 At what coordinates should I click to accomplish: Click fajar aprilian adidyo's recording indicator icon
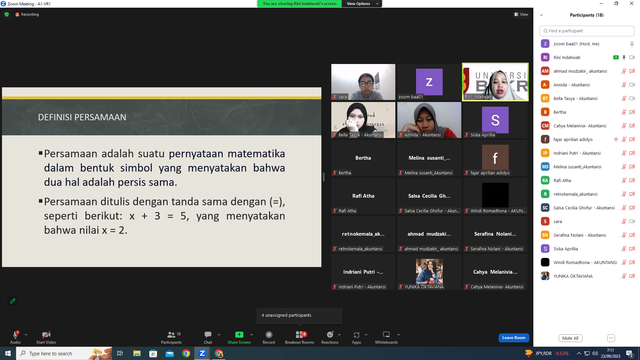click(616, 140)
